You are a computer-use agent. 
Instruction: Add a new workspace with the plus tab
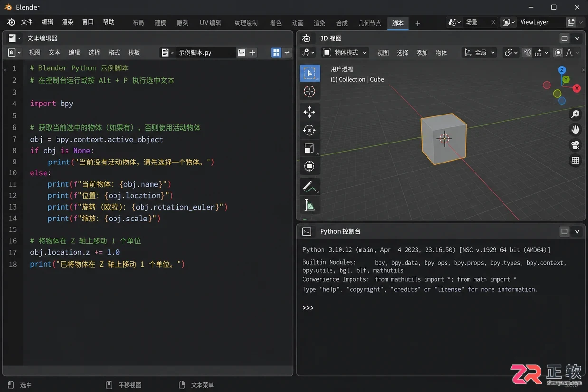click(x=417, y=23)
